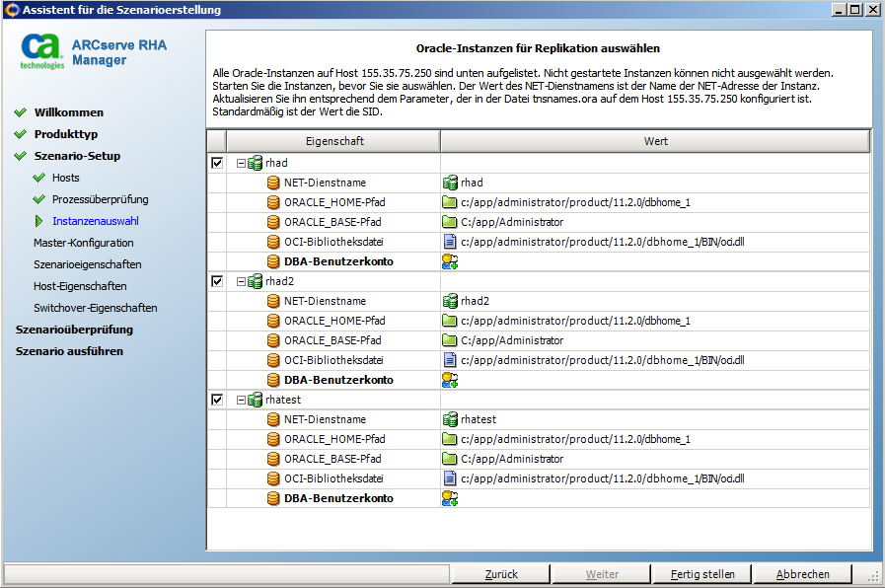Image resolution: width=885 pixels, height=588 pixels.
Task: Click the rhad2 database instance icon
Action: [x=256, y=281]
